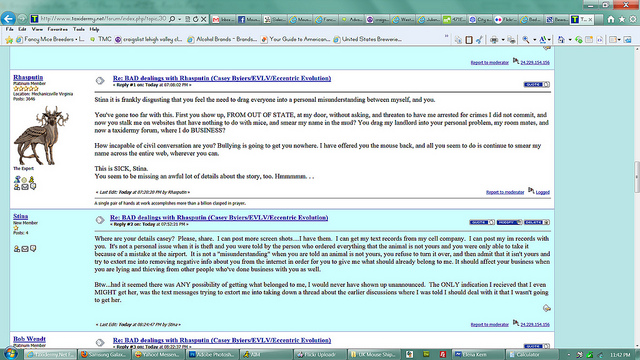The width and height of the screenshot is (640, 360).
Task: Click personal message icon under Rhasputin's avatar
Action: click(x=33, y=187)
